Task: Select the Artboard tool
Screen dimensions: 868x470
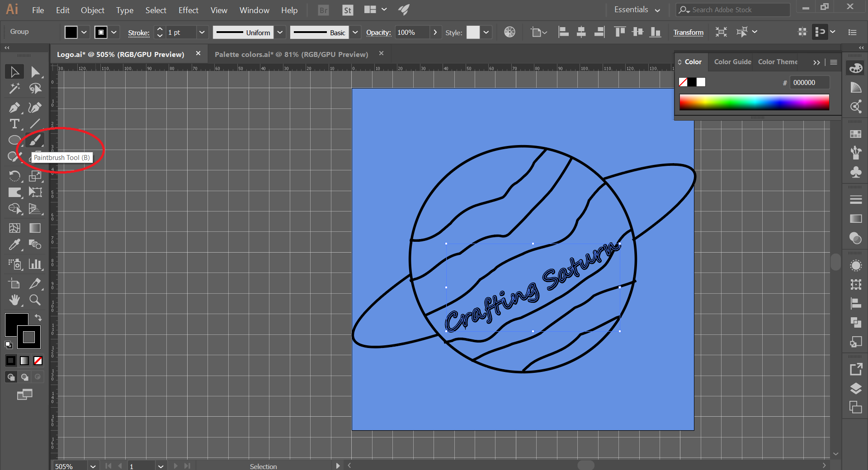Action: [x=14, y=283]
